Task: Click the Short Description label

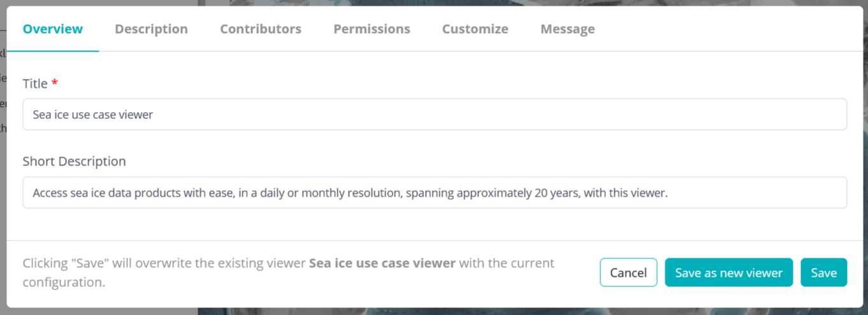Action: point(74,162)
